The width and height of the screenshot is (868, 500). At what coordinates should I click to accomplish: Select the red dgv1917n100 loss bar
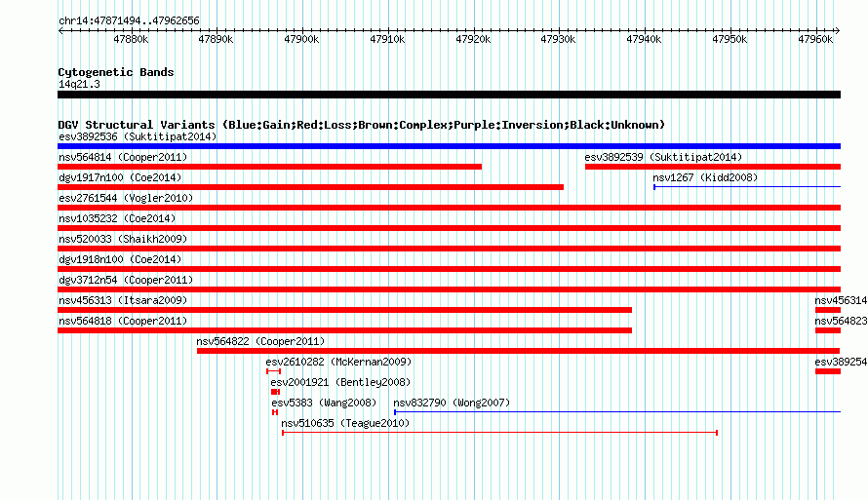[x=310, y=187]
